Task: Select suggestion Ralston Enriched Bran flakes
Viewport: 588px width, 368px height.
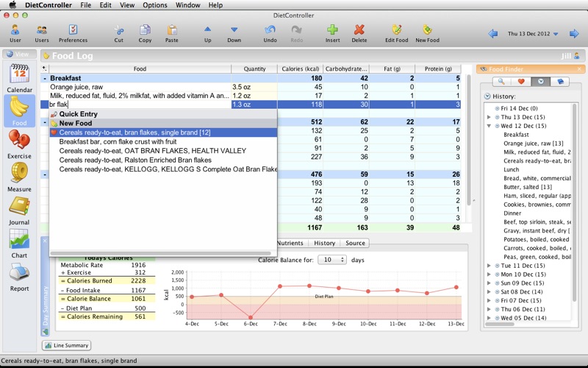Action: coord(163,160)
